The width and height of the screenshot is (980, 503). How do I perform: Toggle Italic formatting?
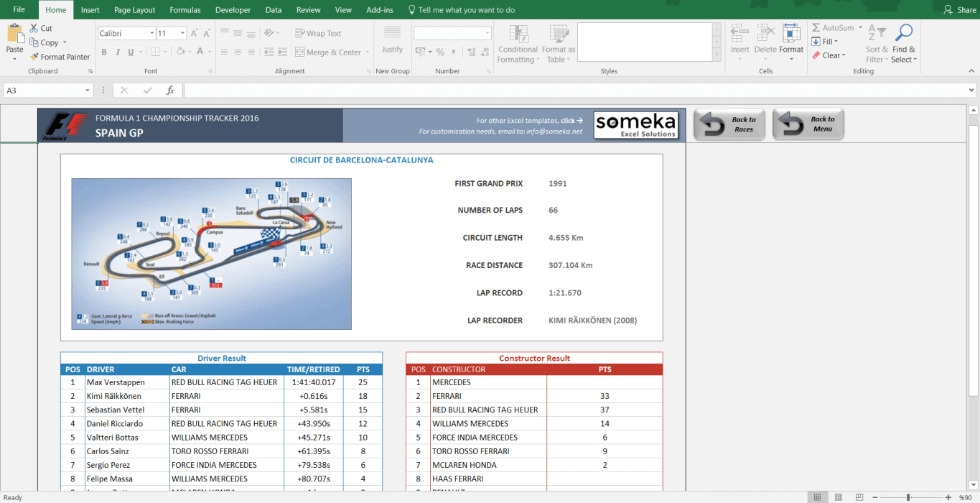point(118,52)
